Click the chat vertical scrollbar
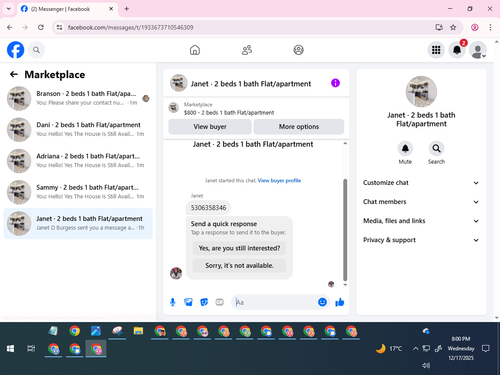The image size is (500, 375). click(x=345, y=230)
